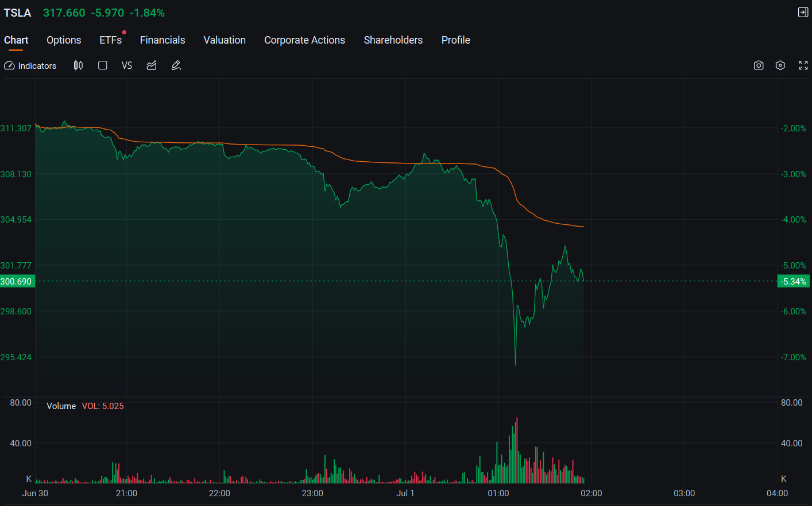The image size is (812, 506).
Task: Open chart settings gear
Action: point(780,65)
